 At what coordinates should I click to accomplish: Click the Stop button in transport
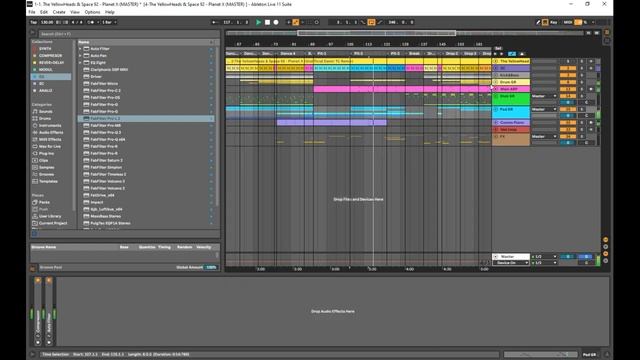(x=267, y=22)
